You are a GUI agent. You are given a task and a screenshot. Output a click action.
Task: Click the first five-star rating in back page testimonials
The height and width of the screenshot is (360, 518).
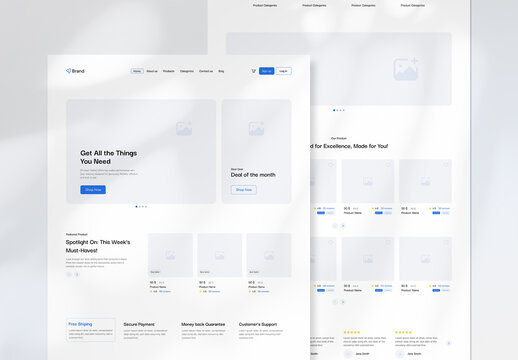tap(352, 332)
